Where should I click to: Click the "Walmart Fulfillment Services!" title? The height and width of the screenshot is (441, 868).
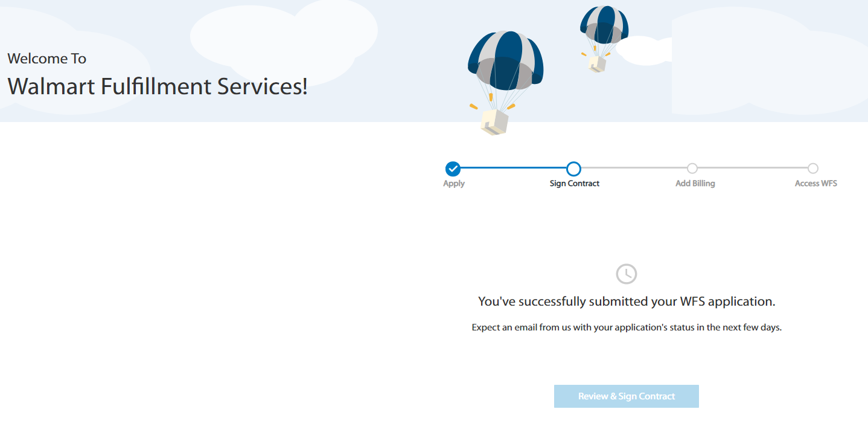click(158, 86)
